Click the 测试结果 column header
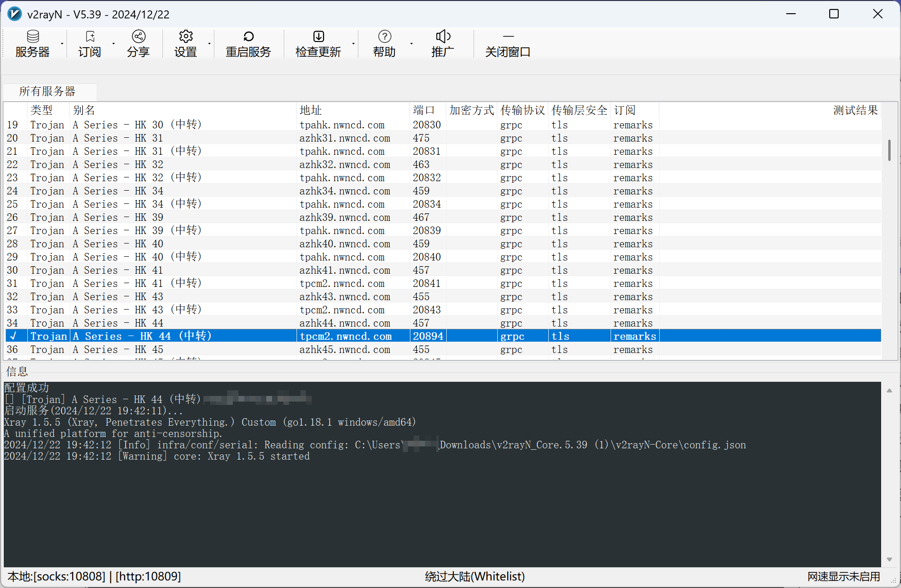This screenshot has height=588, width=901. (770, 110)
